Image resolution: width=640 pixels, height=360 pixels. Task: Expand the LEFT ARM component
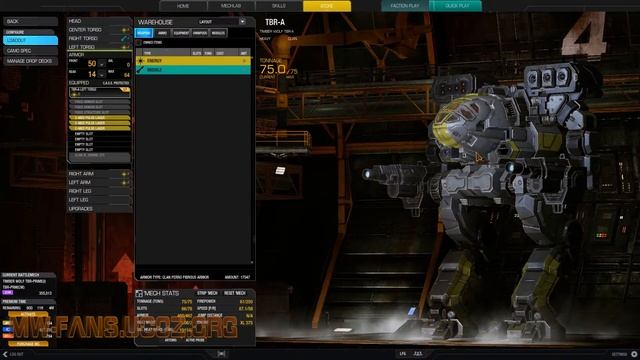(x=99, y=182)
